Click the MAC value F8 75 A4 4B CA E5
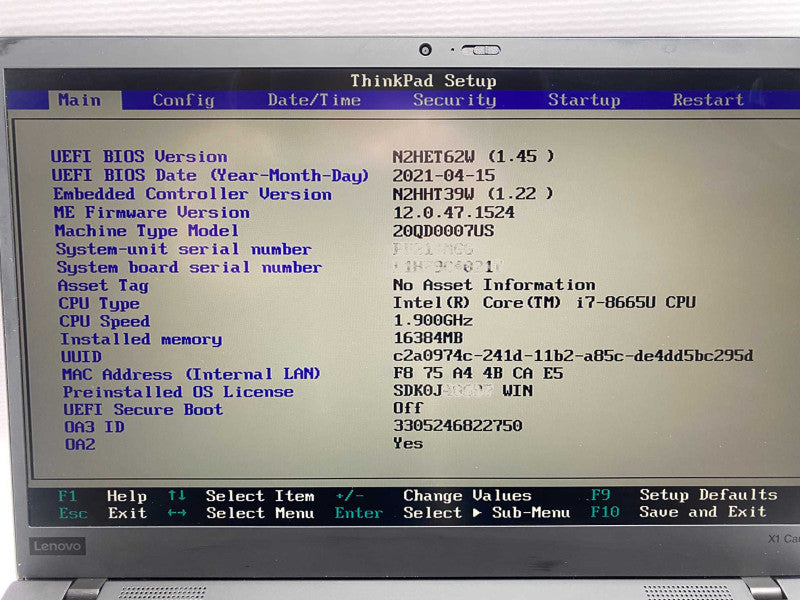This screenshot has width=800, height=600. [x=478, y=373]
